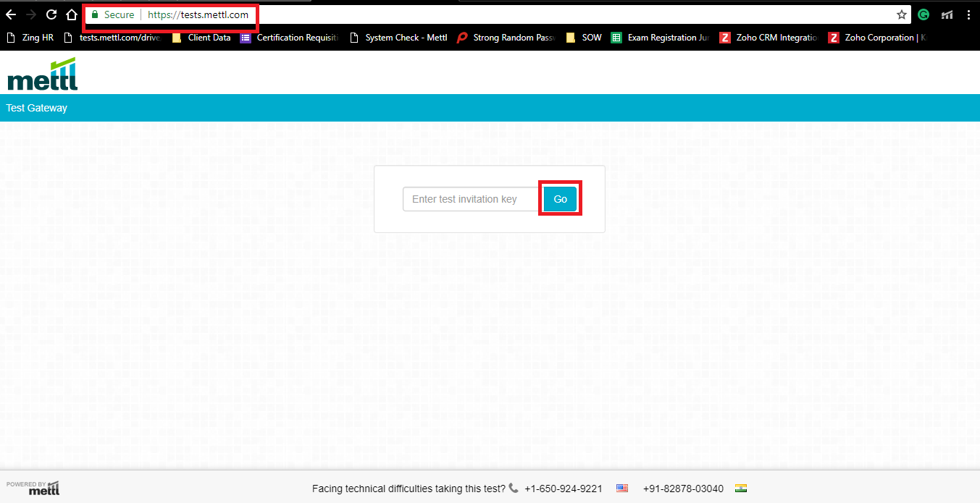
Task: Click the US phone number +1-650-924-9221
Action: tap(564, 489)
